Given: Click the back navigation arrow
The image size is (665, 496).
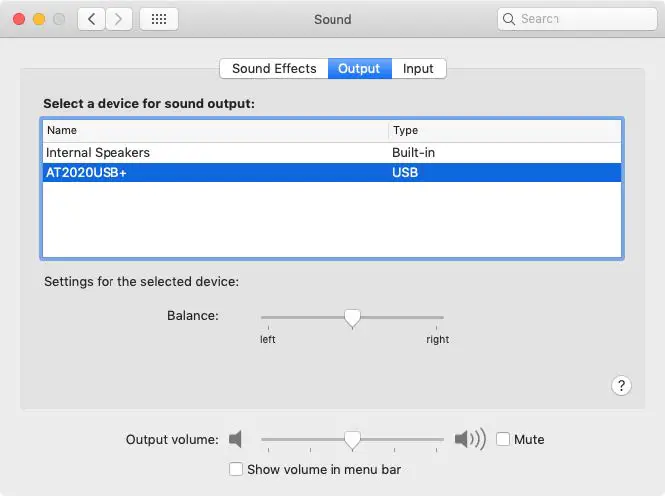Looking at the screenshot, I should pyautogui.click(x=92, y=19).
